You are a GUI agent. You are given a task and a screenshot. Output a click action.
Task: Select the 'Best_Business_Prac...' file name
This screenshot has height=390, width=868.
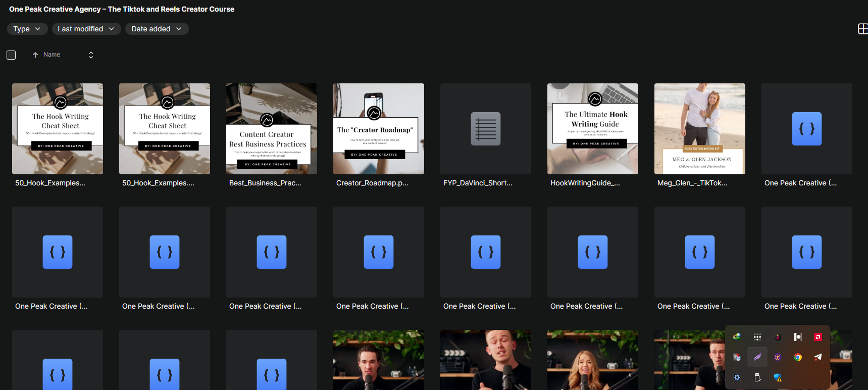[265, 183]
